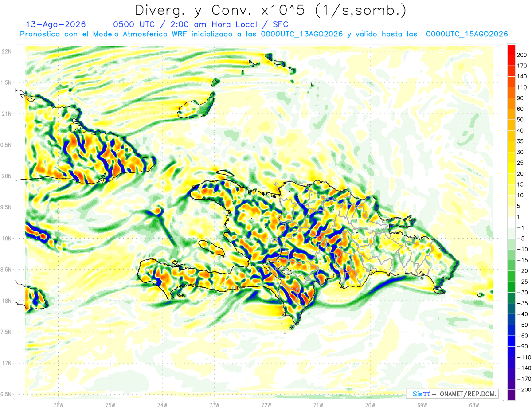Select the '68W' longitude label

[x=473, y=405]
